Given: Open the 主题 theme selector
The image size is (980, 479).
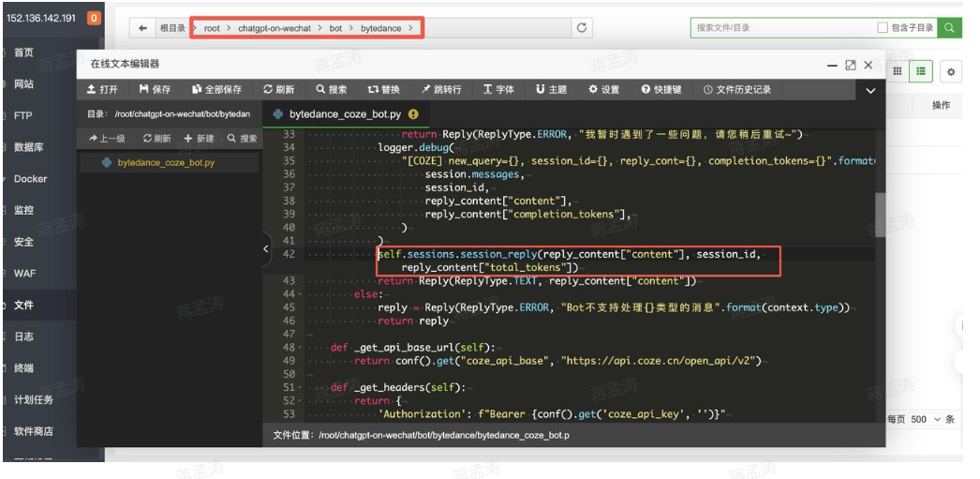Looking at the screenshot, I should click(x=551, y=90).
